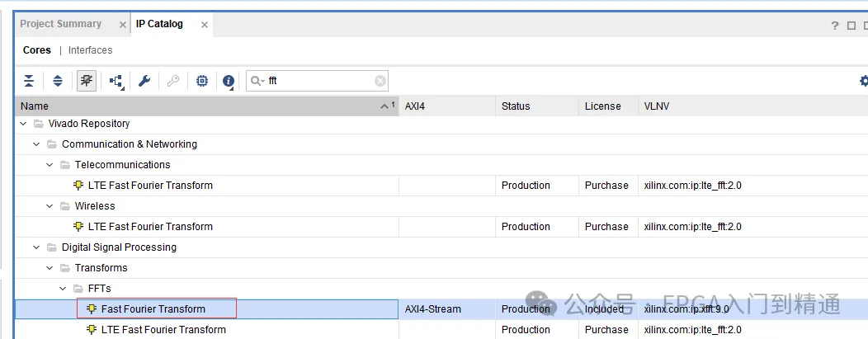
Task: Click the wrench Customize IP icon
Action: (144, 82)
